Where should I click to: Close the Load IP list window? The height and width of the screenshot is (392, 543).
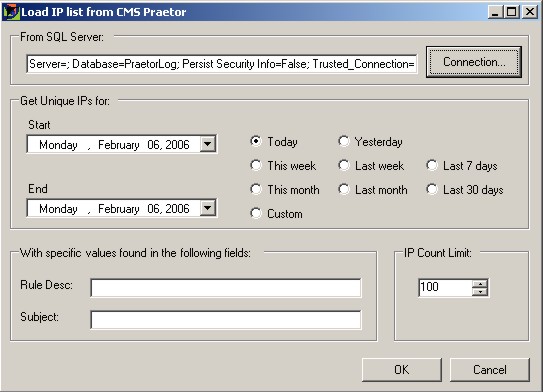tap(530, 12)
